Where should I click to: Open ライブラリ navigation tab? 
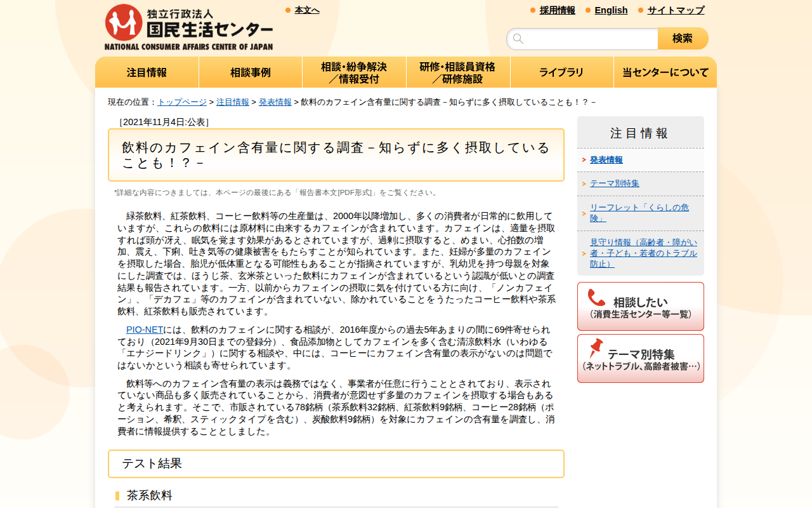click(561, 72)
